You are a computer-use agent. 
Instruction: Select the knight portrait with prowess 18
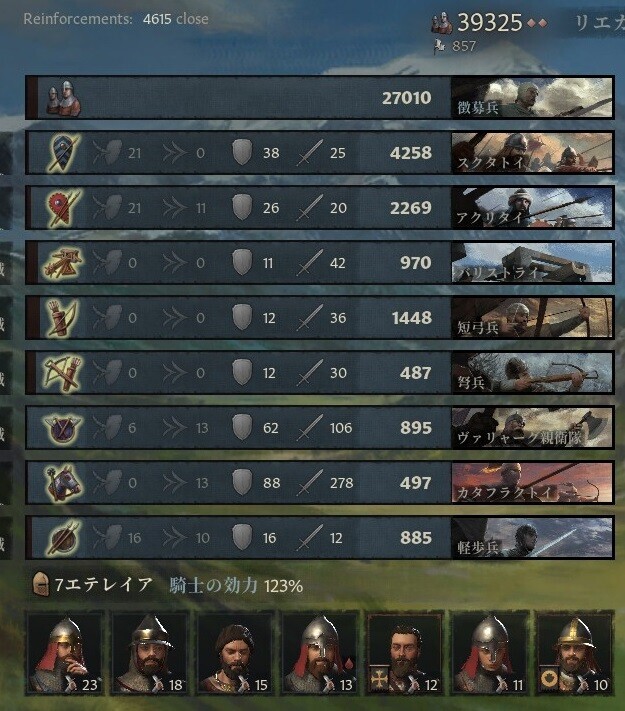[x=150, y=653]
